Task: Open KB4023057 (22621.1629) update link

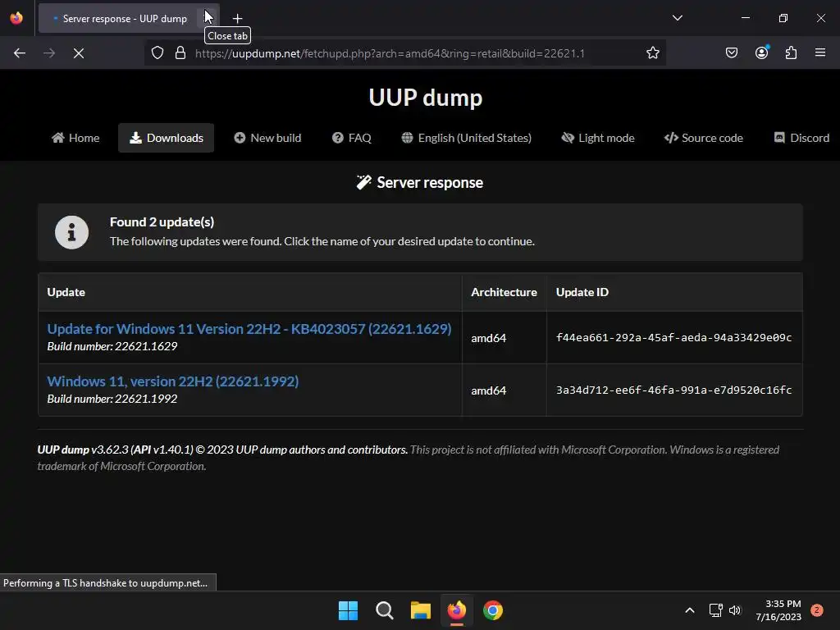Action: coord(249,329)
